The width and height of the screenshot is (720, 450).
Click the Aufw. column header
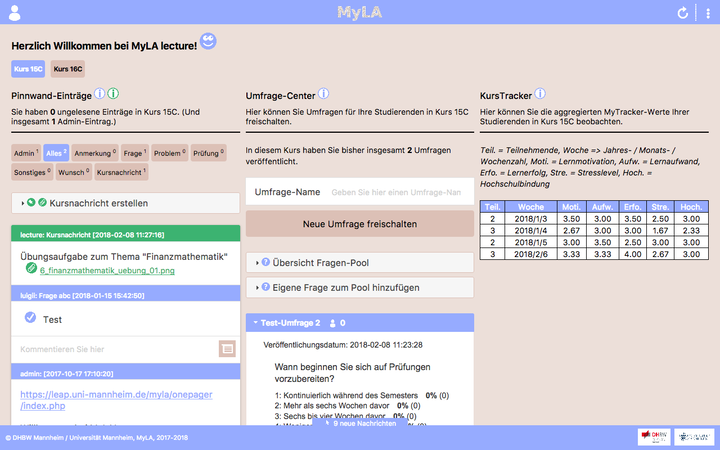[602, 207]
